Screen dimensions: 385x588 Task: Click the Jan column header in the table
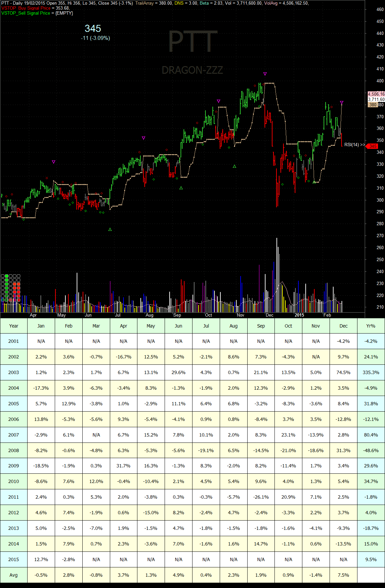point(41,326)
